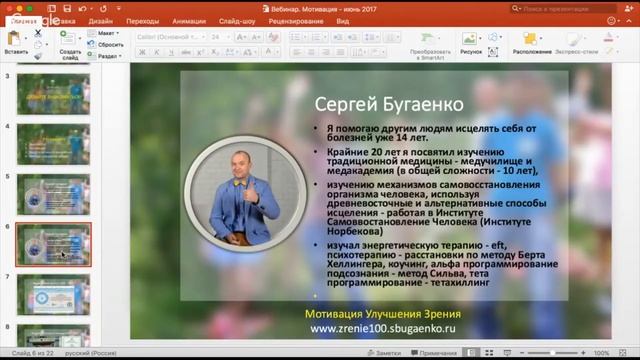Collapse the ribbon with the chevron arrow
Viewport: 640px width, 360px height.
tap(629, 21)
